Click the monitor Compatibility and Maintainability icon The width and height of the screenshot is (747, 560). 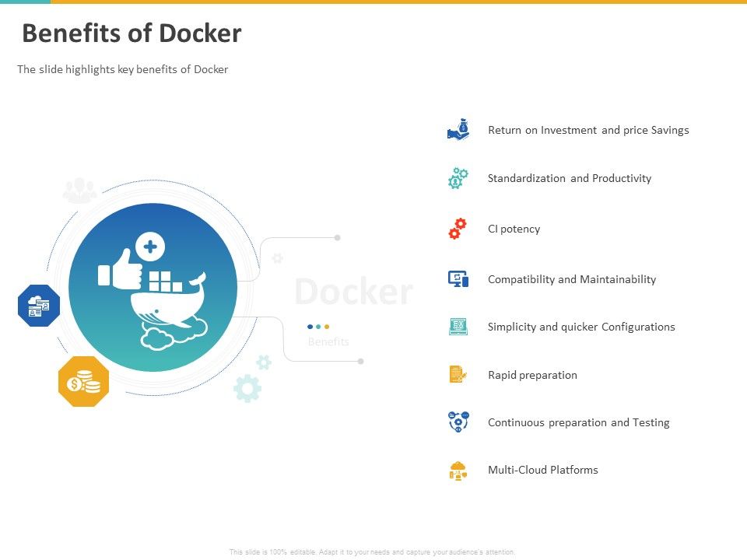pyautogui.click(x=458, y=278)
